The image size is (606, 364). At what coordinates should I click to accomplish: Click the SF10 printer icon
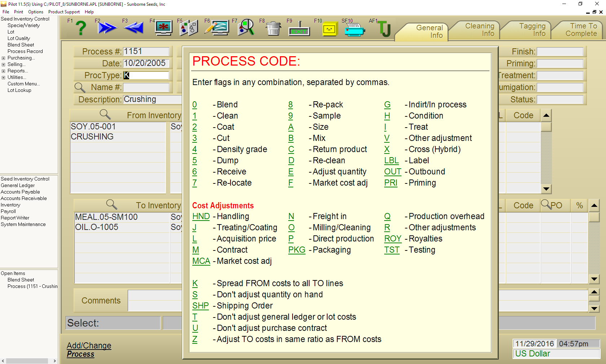click(x=354, y=30)
